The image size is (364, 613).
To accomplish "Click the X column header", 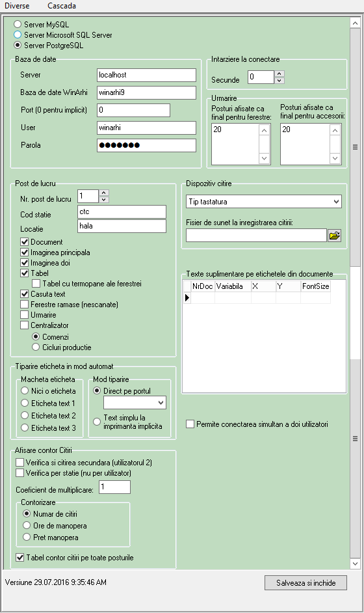I will click(x=264, y=286).
